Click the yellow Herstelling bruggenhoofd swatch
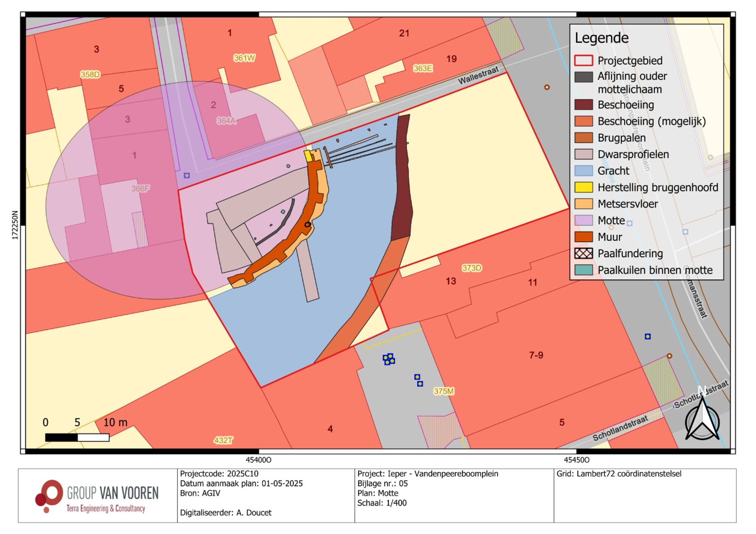 (584, 187)
